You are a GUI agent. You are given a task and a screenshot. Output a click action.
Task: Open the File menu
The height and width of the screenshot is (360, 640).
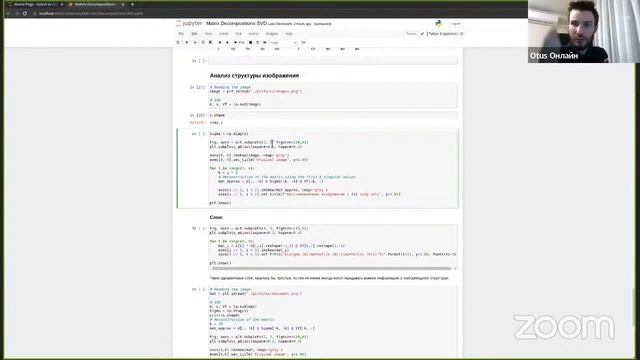181,34
